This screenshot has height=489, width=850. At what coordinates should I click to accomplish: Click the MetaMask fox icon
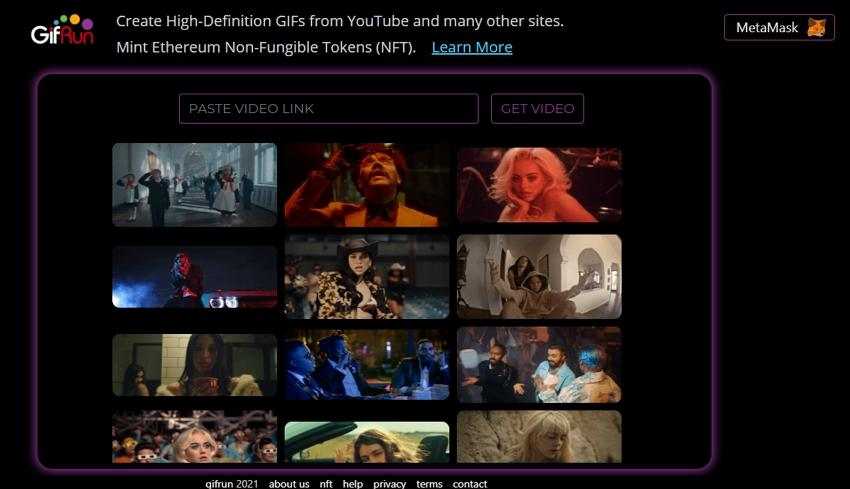816,28
